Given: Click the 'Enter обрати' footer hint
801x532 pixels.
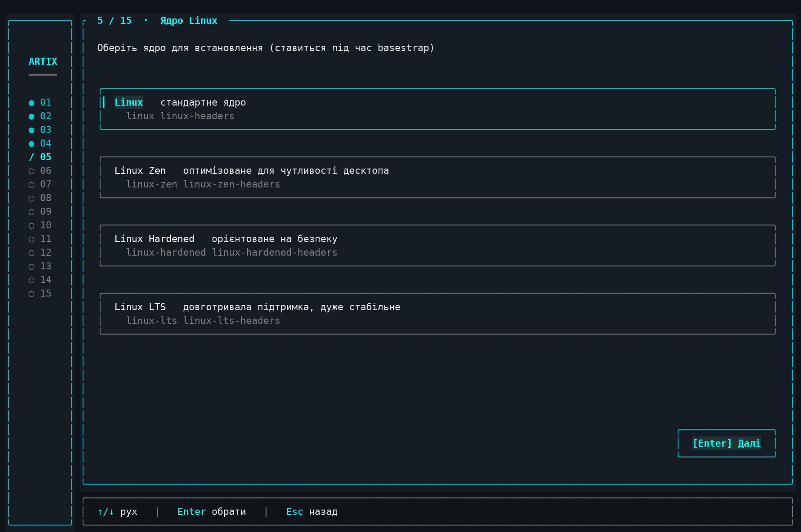Looking at the screenshot, I should coord(212,512).
